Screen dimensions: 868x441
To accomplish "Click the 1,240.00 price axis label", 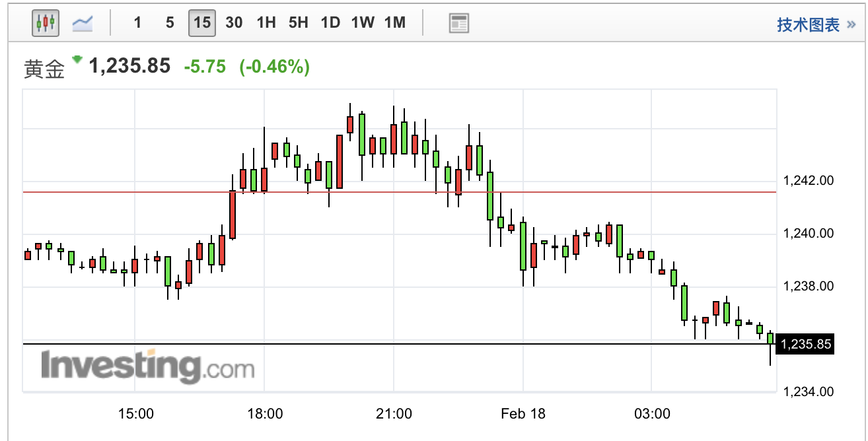I will [809, 234].
